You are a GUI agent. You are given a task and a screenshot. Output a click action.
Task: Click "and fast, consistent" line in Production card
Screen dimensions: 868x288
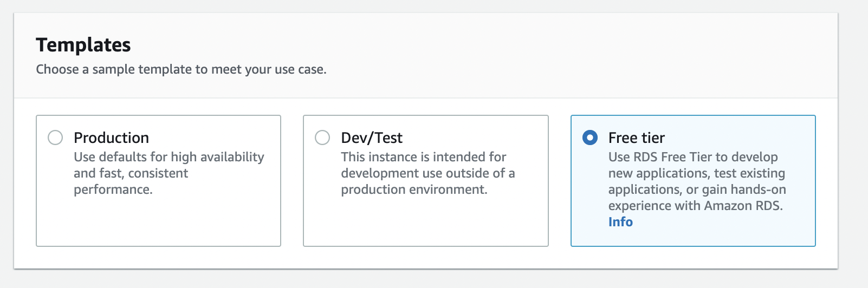[131, 173]
